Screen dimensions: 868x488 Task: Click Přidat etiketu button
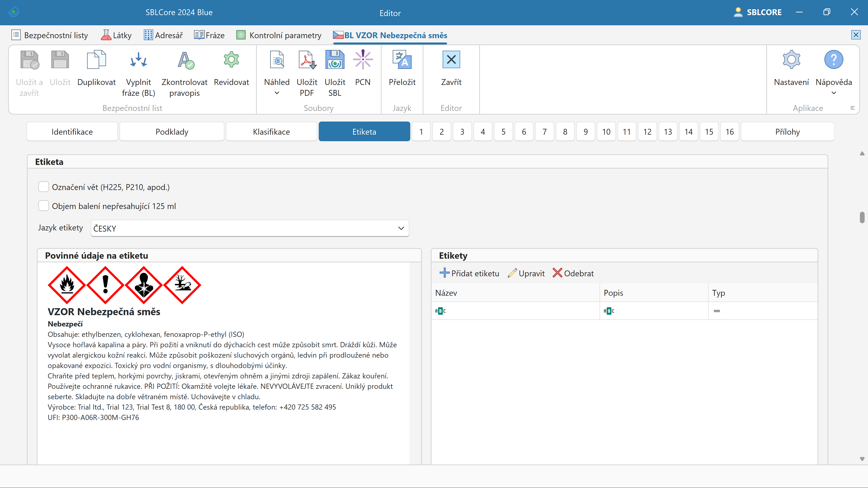469,273
